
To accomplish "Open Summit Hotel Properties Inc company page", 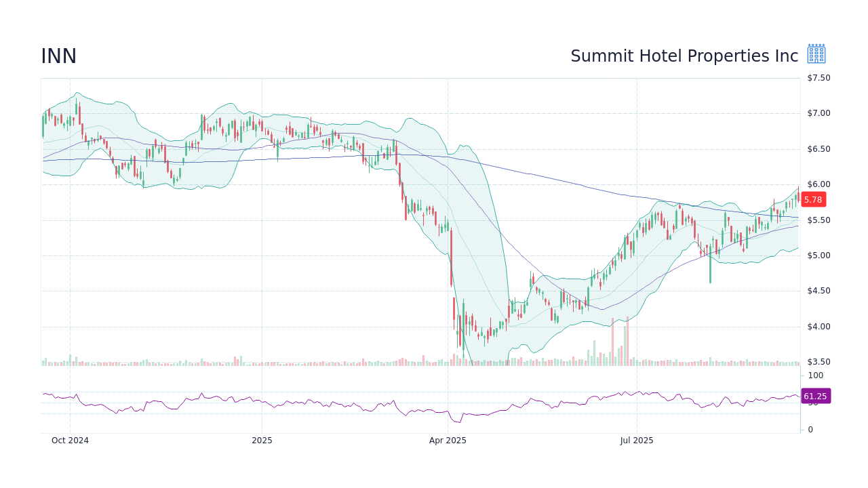I will tap(684, 56).
